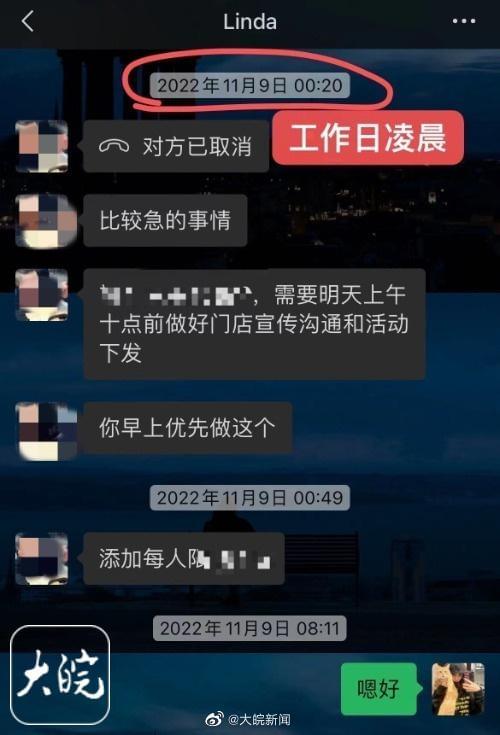Select the 对方已取消 call message bubble
This screenshot has height=735, width=500.
tap(176, 146)
